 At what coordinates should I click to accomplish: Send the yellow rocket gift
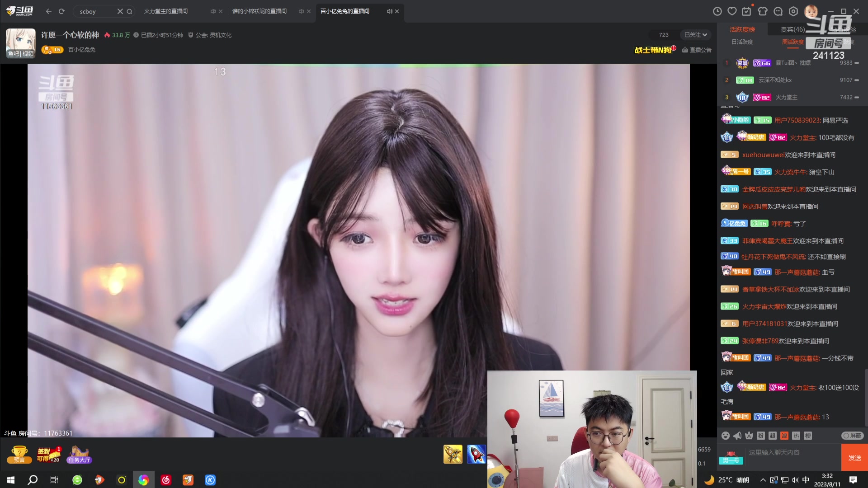click(x=453, y=454)
